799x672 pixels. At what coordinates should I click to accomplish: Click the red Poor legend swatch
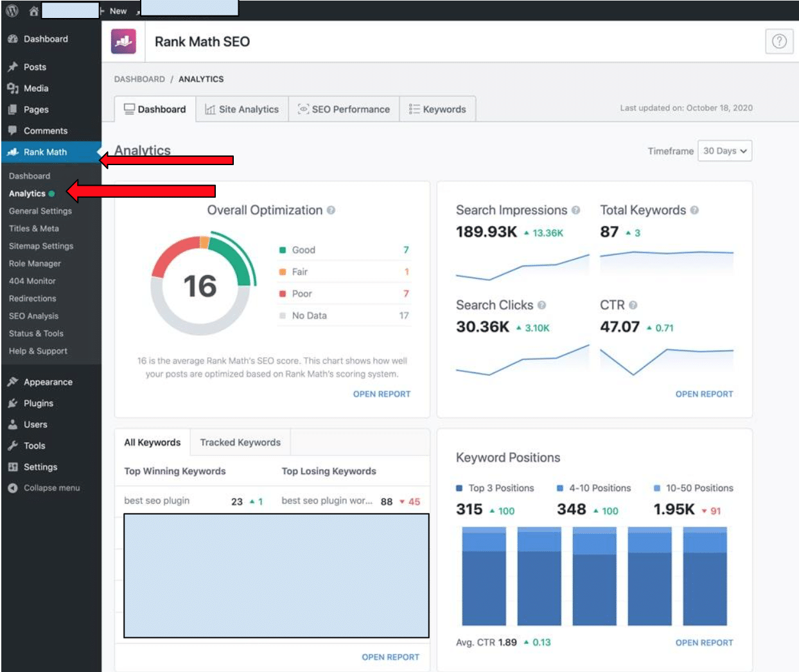[x=283, y=294]
